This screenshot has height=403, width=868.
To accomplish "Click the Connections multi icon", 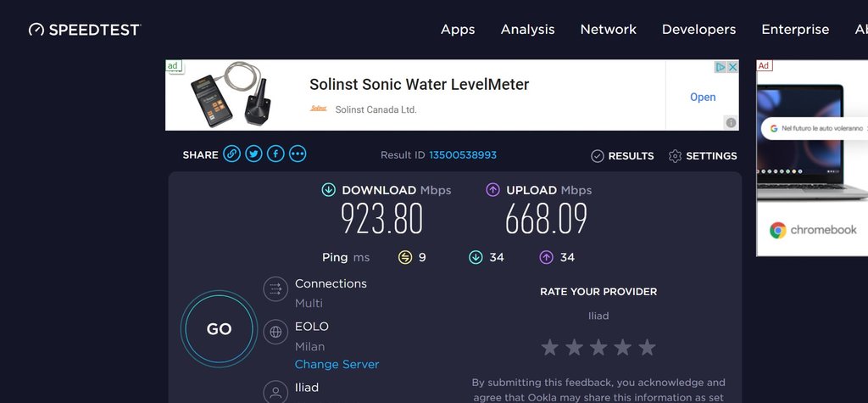I will tap(275, 289).
